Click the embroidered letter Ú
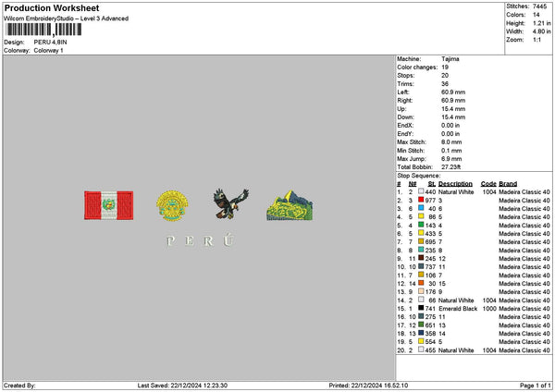The width and height of the screenshot is (555, 392). click(x=228, y=239)
